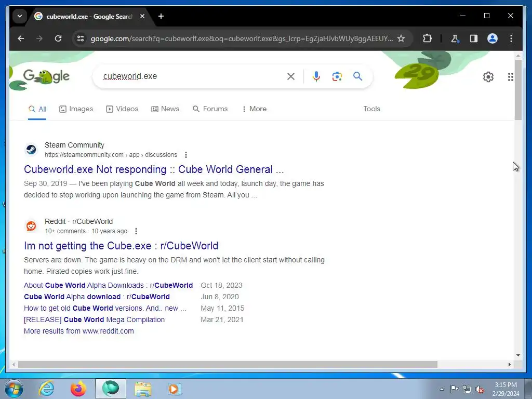
Task: Open the Google apps grid
Action: click(510, 77)
